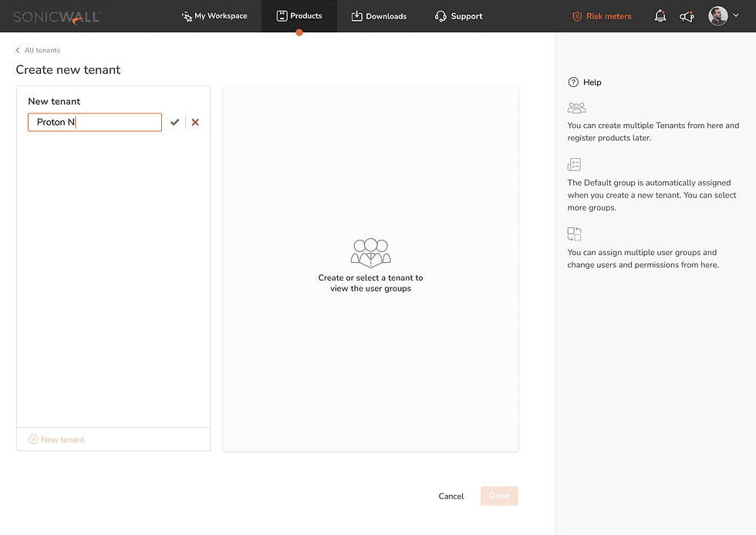The image size is (756, 535).
Task: Click the Products box icon
Action: tap(282, 16)
